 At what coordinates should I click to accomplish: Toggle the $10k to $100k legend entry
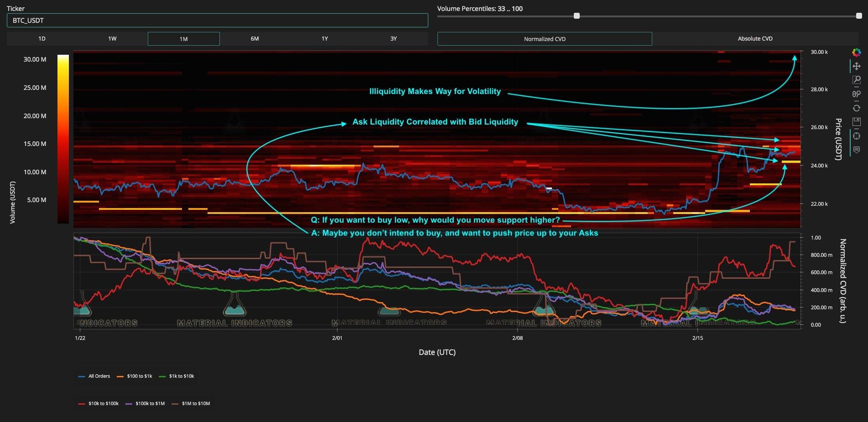coord(99,404)
